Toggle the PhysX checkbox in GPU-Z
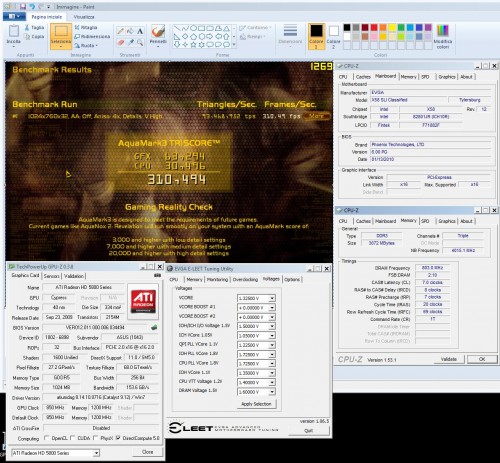The image size is (500, 463). tap(96, 438)
